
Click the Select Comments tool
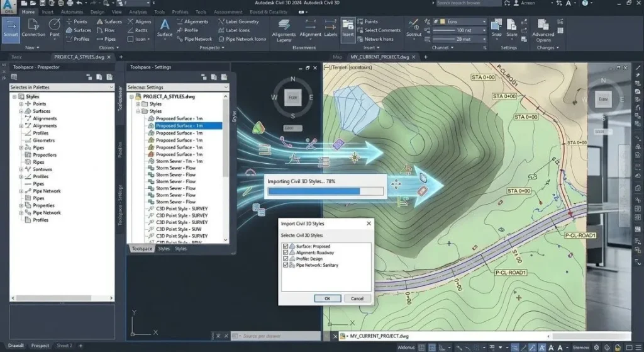(x=379, y=30)
